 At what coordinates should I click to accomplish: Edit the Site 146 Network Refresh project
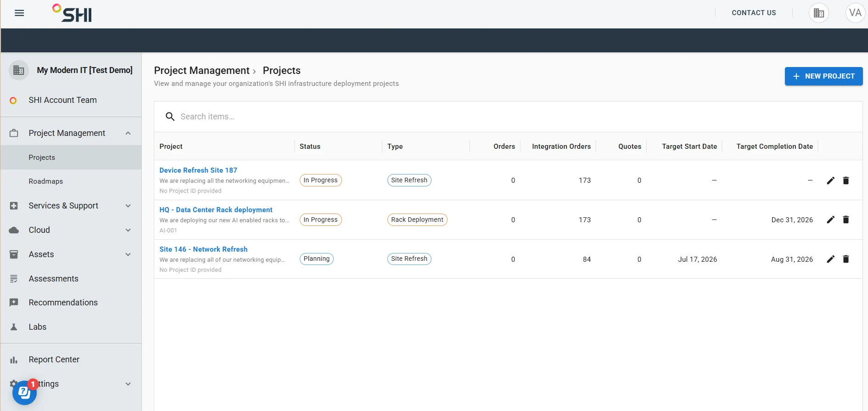830,259
